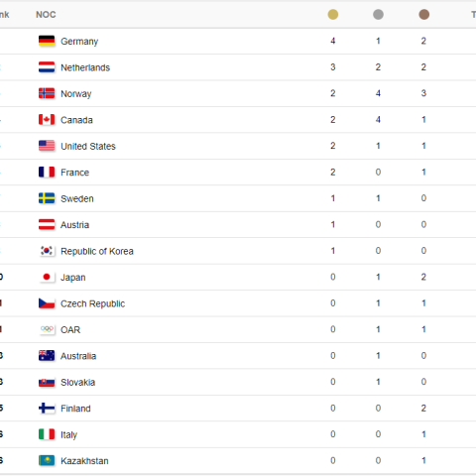Screen dimensions: 476x476
Task: Click the OAR Olympic rings icon
Action: tap(47, 329)
